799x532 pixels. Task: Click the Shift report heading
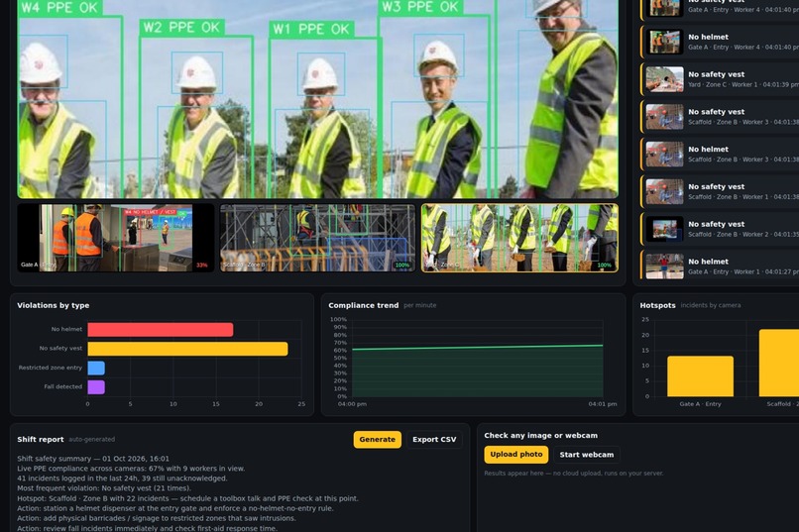pyautogui.click(x=41, y=439)
